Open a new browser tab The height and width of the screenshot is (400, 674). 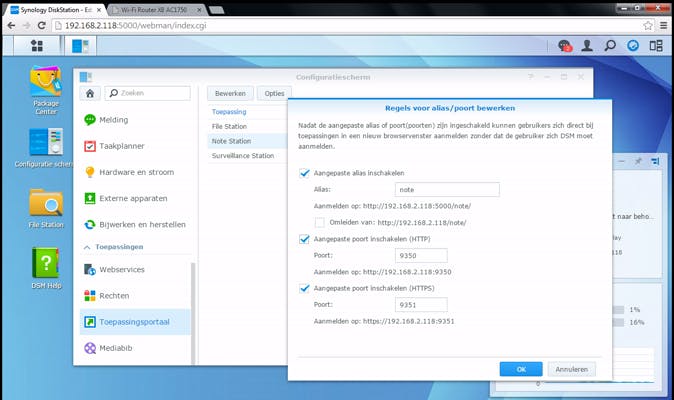pyautogui.click(x=216, y=10)
